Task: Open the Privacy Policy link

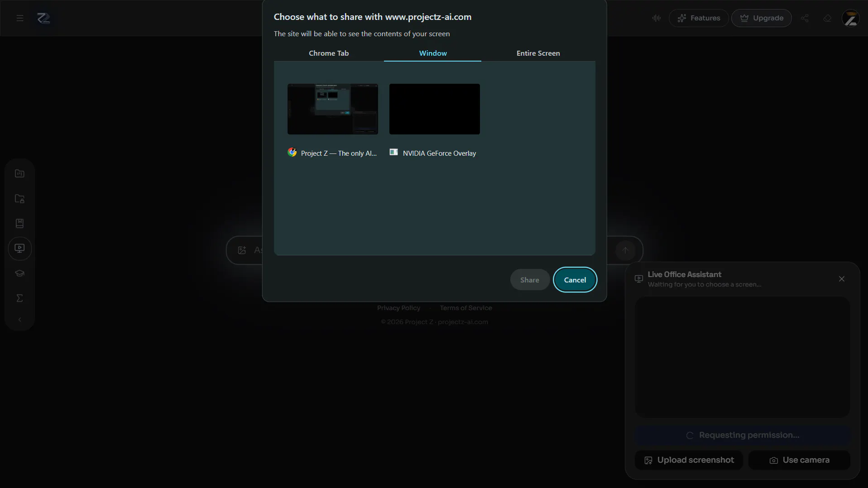Action: 398,308
